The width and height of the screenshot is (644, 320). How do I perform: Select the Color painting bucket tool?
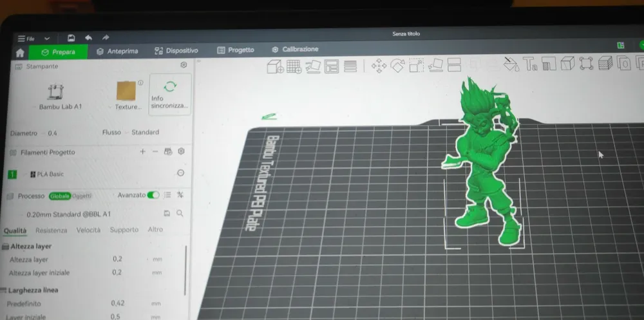(x=511, y=64)
